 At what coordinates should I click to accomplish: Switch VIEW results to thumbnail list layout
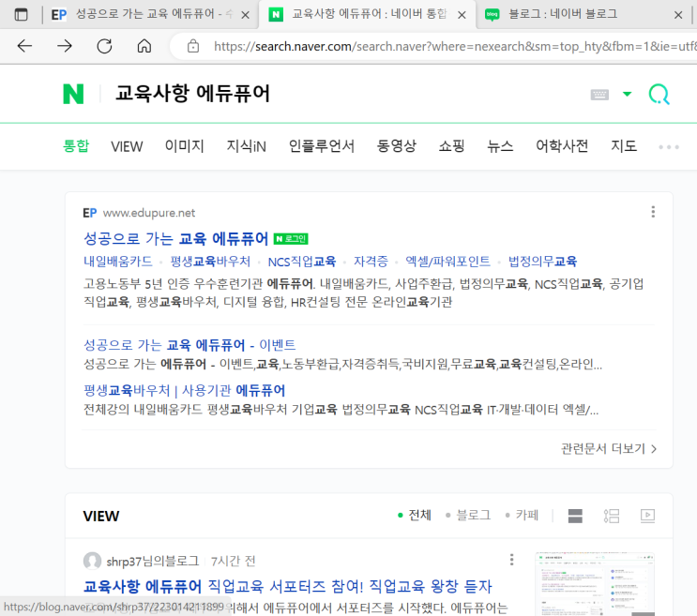(612, 516)
